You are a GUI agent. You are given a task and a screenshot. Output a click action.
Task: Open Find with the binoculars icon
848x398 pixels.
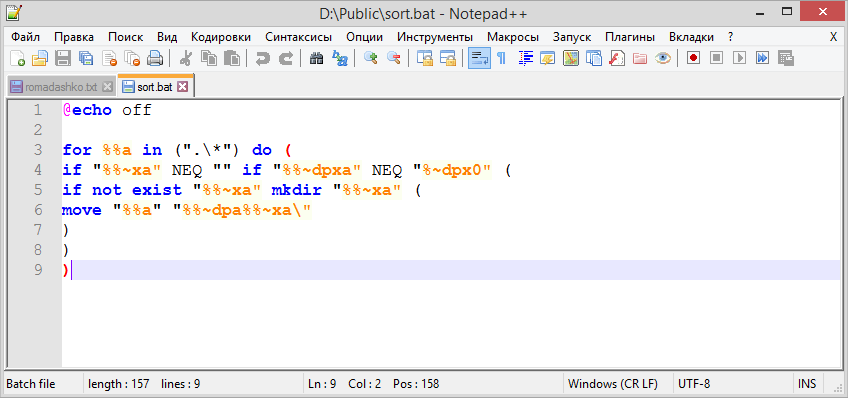[316, 58]
